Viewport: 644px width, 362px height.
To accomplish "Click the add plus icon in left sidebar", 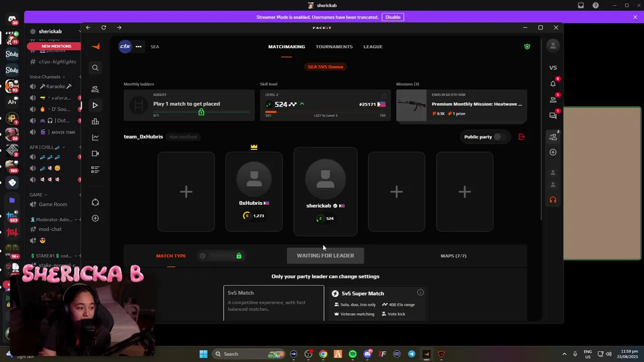I will pos(95,218).
